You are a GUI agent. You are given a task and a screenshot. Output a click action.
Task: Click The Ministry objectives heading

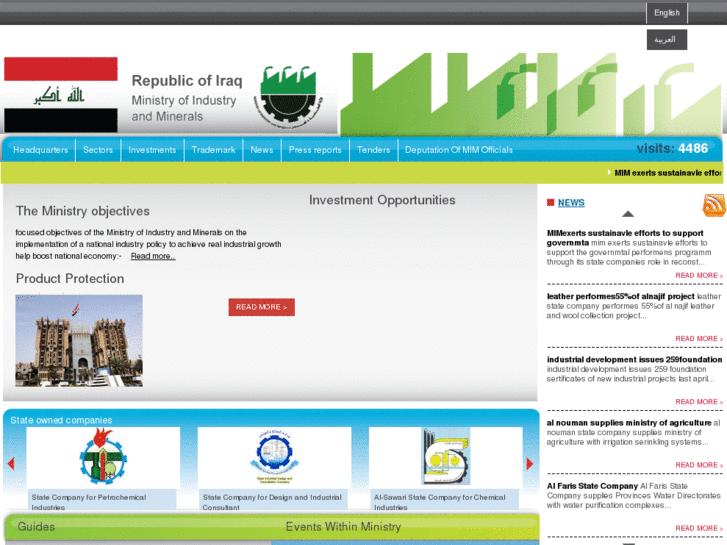tap(83, 211)
